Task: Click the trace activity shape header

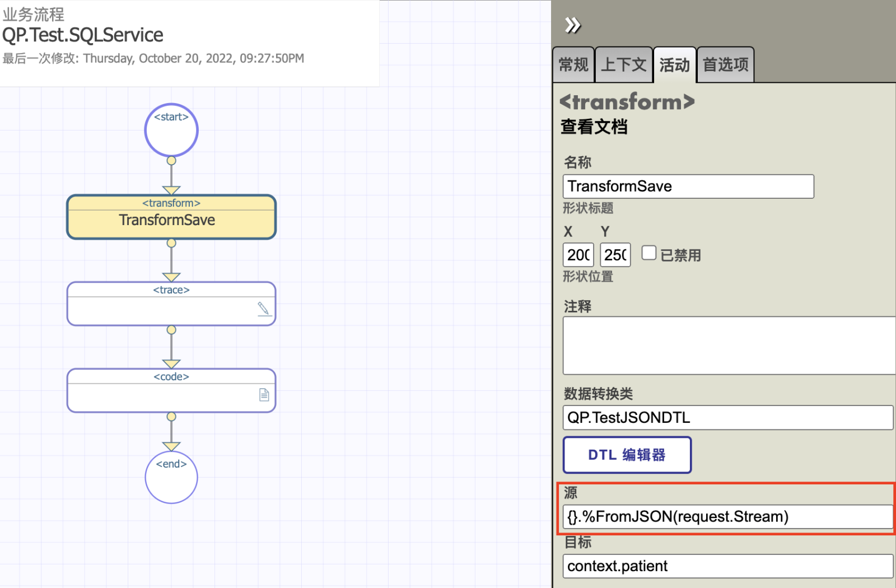Action: coord(171,290)
